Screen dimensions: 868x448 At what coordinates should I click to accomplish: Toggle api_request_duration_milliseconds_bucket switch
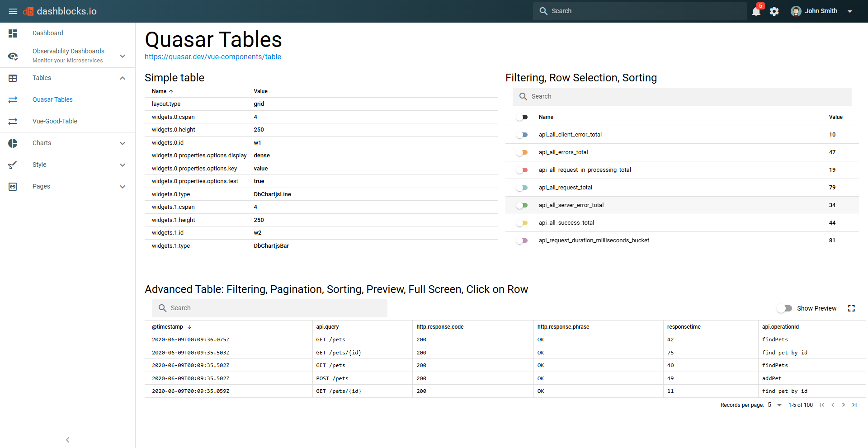522,241
